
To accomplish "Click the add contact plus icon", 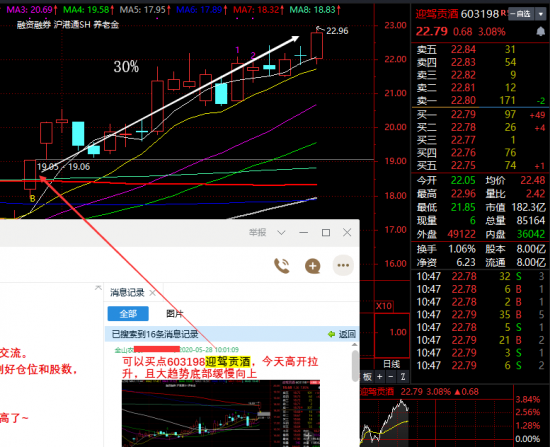I will pyautogui.click(x=313, y=266).
